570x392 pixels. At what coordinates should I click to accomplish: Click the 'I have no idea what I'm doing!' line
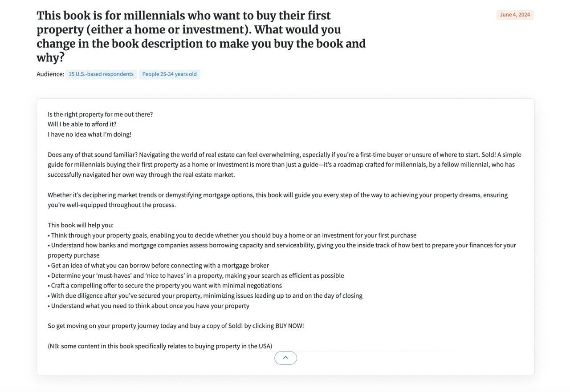90,134
